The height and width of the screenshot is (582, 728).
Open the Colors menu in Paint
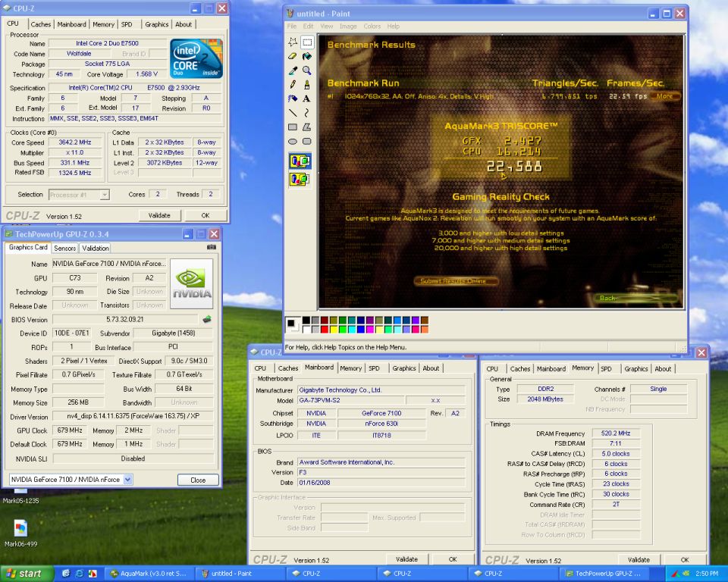pyautogui.click(x=372, y=27)
